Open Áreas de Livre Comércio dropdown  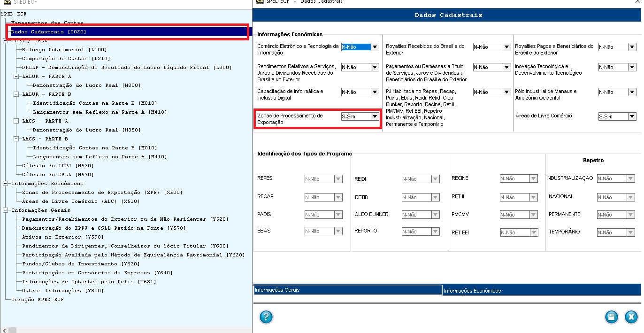632,116
